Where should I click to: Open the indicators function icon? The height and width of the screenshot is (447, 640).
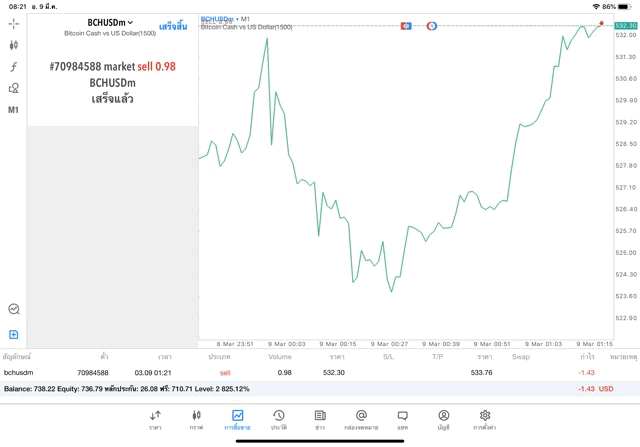click(13, 67)
